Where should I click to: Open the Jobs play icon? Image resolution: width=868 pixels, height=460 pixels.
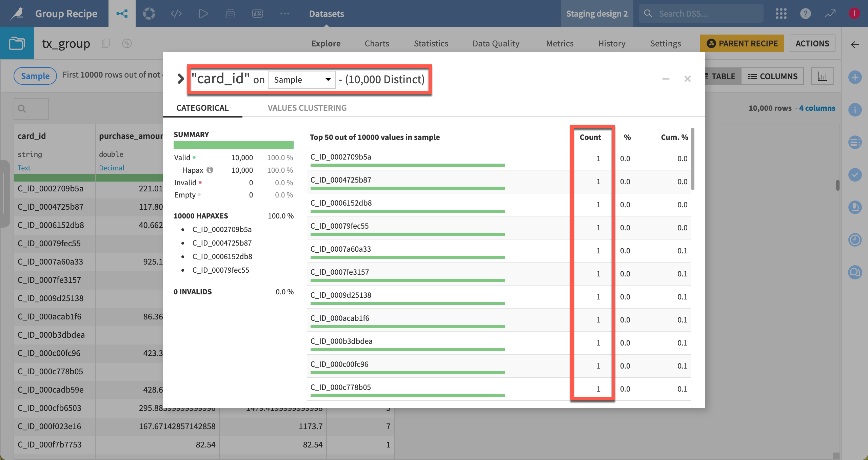[x=203, y=14]
